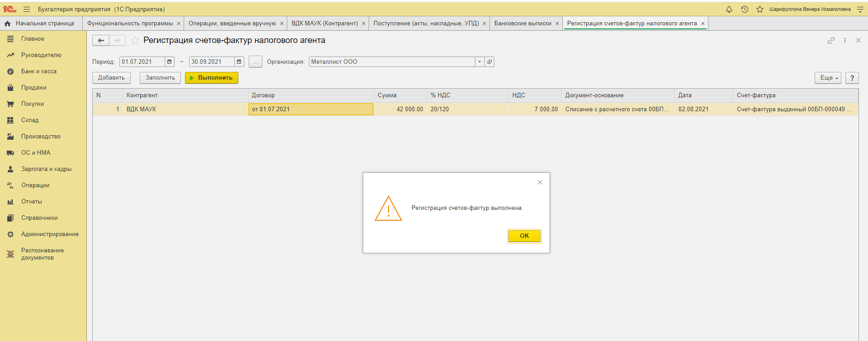Go forward with the right arrow button
This screenshot has width=868, height=341.
[x=117, y=40]
